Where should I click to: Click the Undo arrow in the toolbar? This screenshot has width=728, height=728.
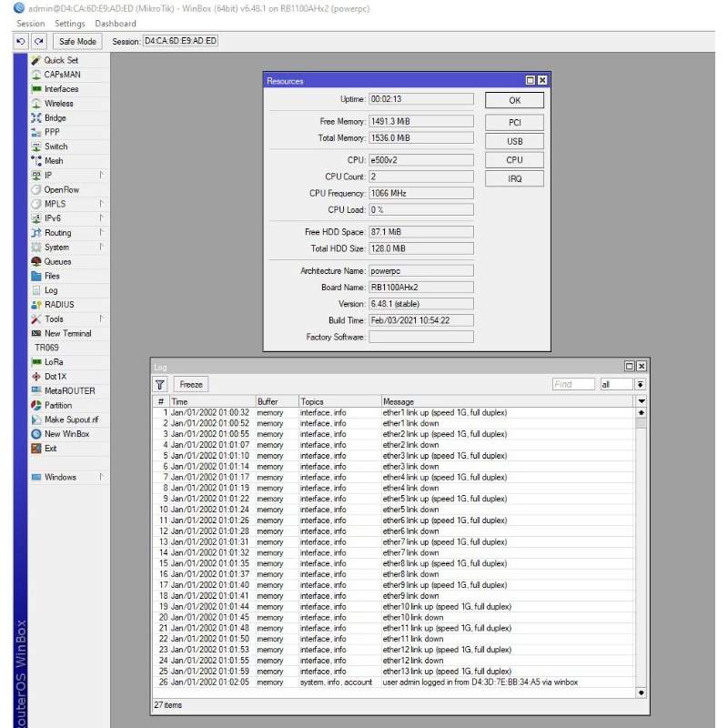[x=22, y=42]
